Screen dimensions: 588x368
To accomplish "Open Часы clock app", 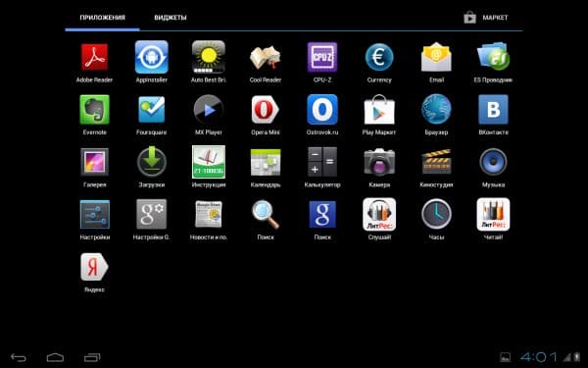I will 436,214.
